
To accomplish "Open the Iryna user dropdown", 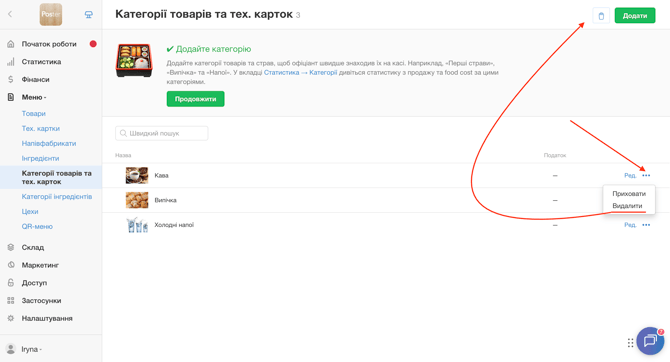I will click(x=32, y=349).
